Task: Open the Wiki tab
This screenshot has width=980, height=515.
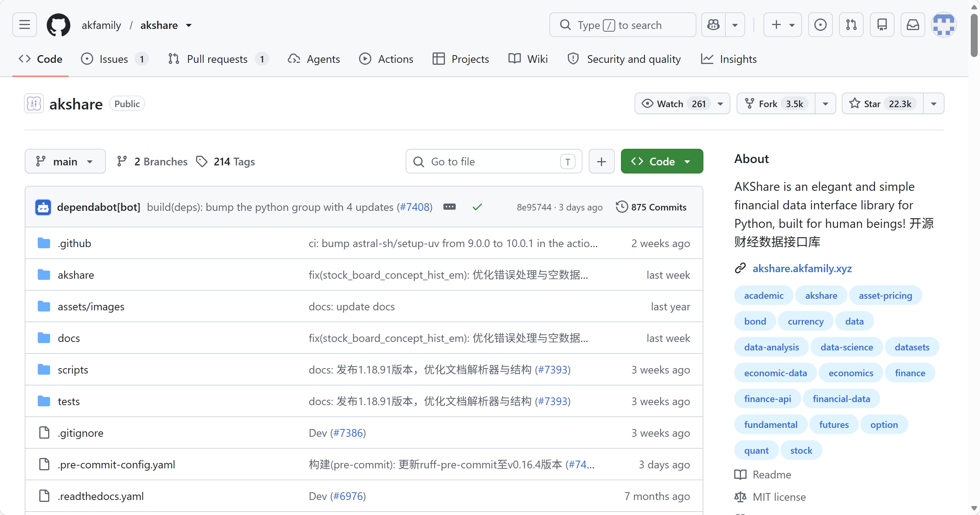Action: pos(528,59)
